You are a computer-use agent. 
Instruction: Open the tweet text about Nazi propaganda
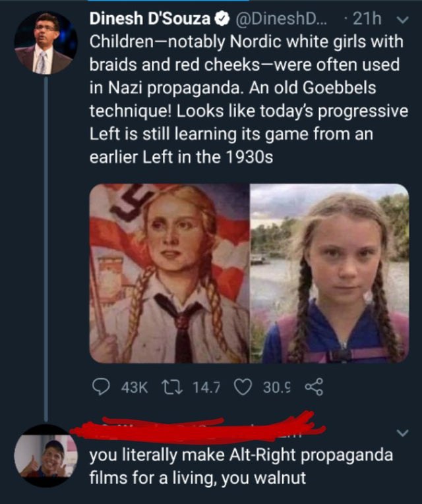249,99
